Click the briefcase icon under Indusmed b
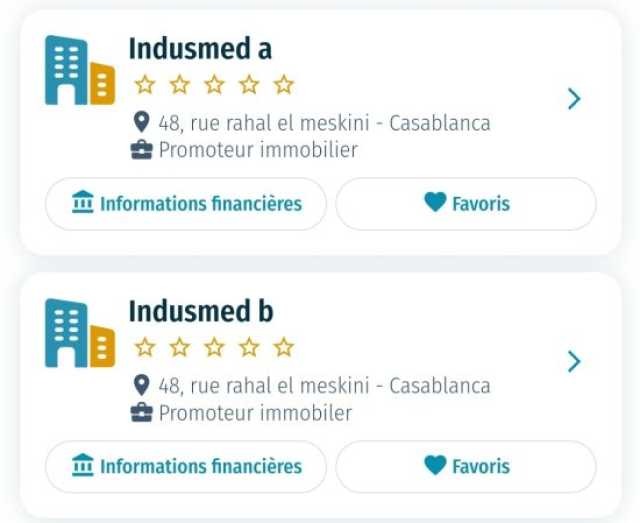Screen dimensions: 640x523 tap(142, 413)
